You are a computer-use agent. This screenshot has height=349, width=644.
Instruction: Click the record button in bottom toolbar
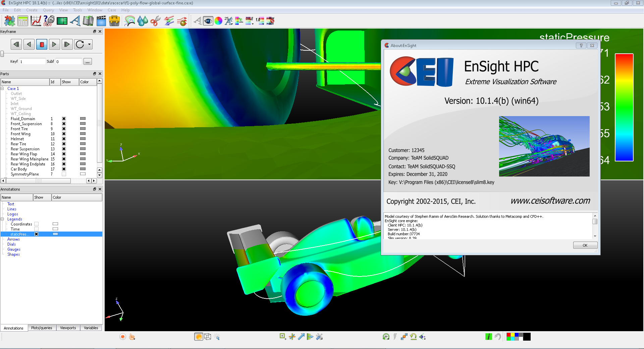[123, 337]
